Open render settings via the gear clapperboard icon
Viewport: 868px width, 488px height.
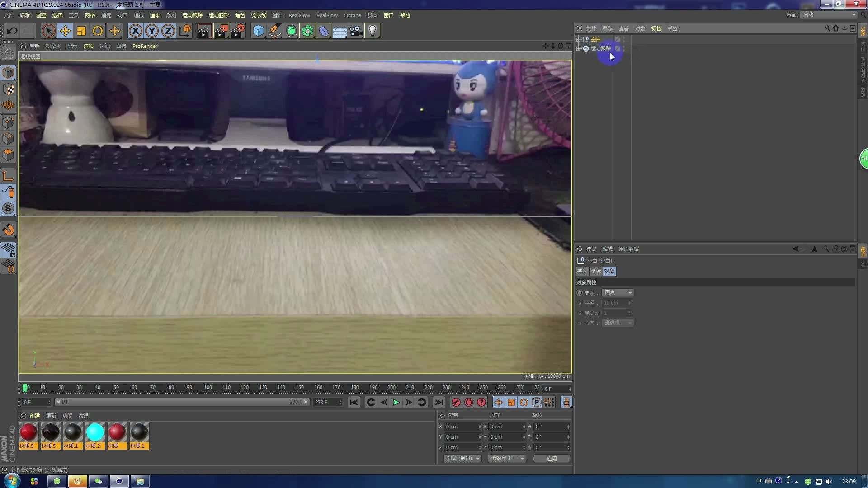(238, 31)
